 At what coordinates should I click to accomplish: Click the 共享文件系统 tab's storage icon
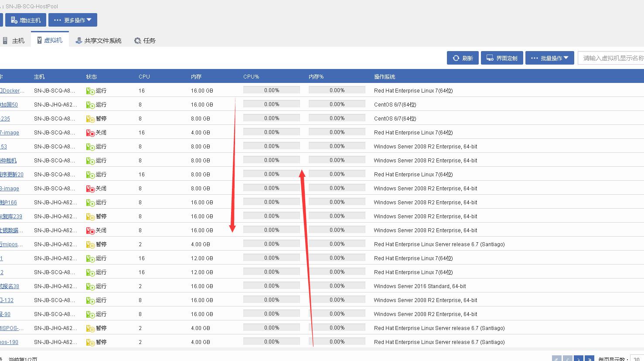78,41
